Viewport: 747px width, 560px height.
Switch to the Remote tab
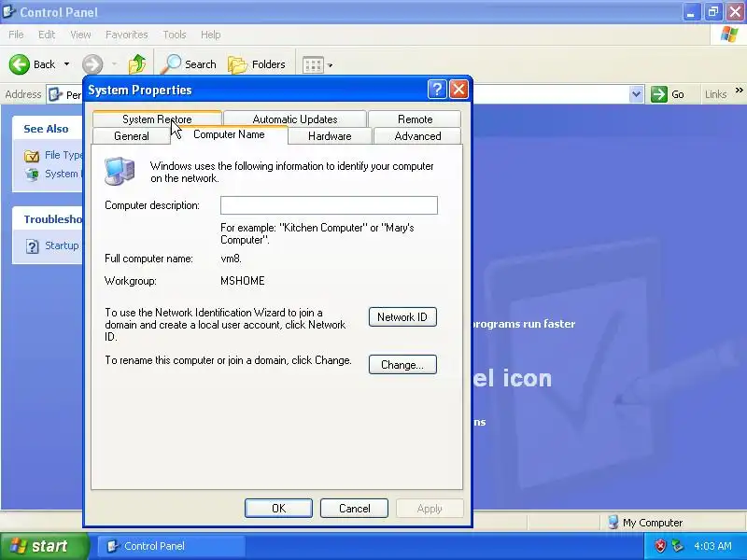click(415, 119)
